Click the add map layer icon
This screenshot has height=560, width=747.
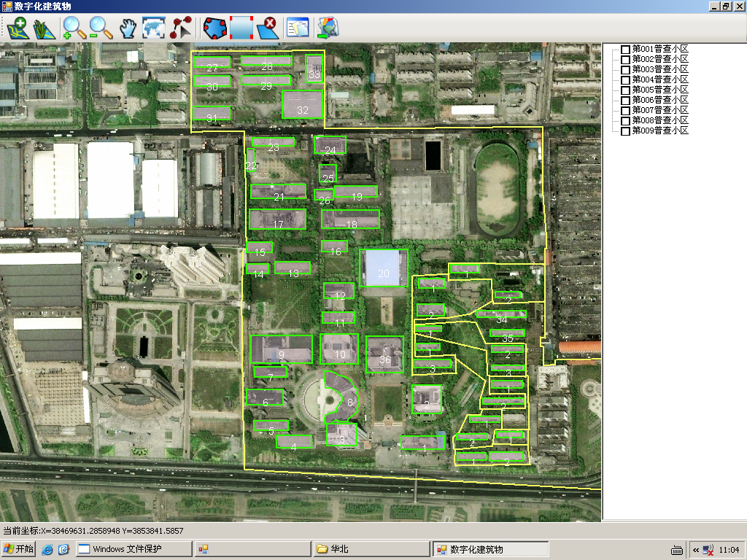18,28
